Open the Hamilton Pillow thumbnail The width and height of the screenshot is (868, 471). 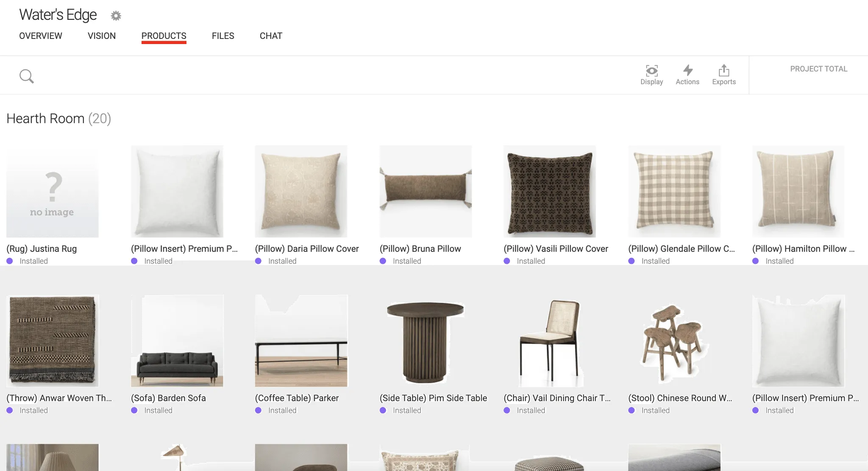[798, 191]
